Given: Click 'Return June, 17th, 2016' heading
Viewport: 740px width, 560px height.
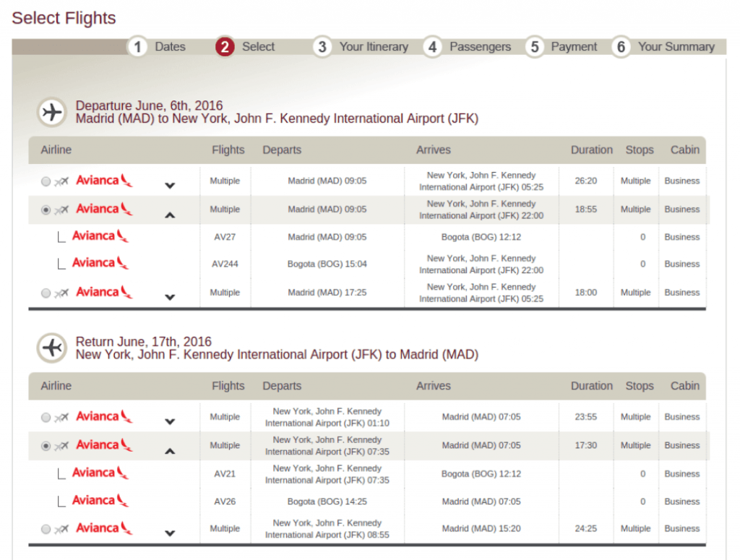Looking at the screenshot, I should coord(144,341).
